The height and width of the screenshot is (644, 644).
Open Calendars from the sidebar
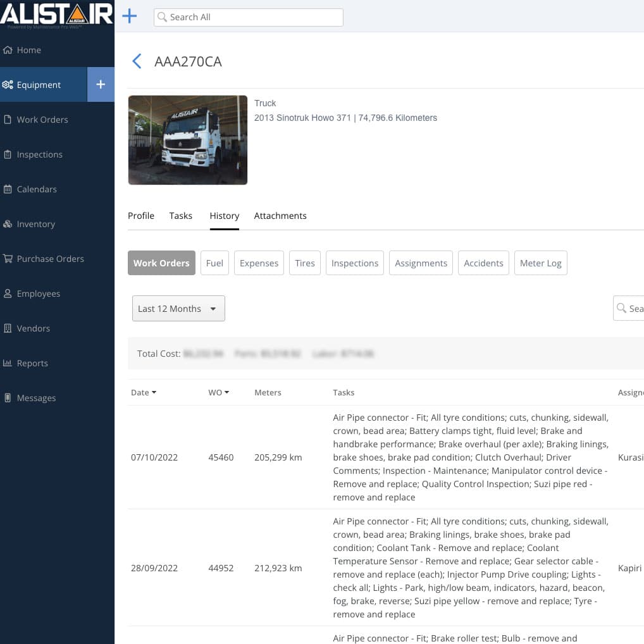coord(37,189)
